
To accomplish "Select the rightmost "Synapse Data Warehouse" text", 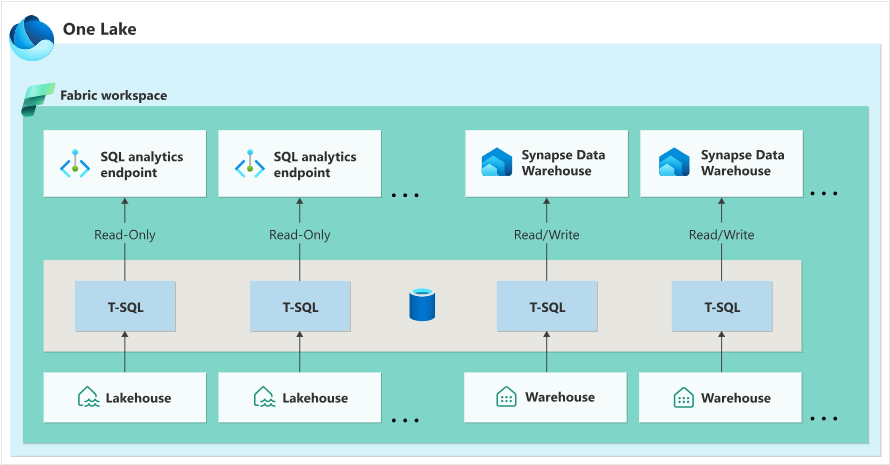I will [742, 162].
